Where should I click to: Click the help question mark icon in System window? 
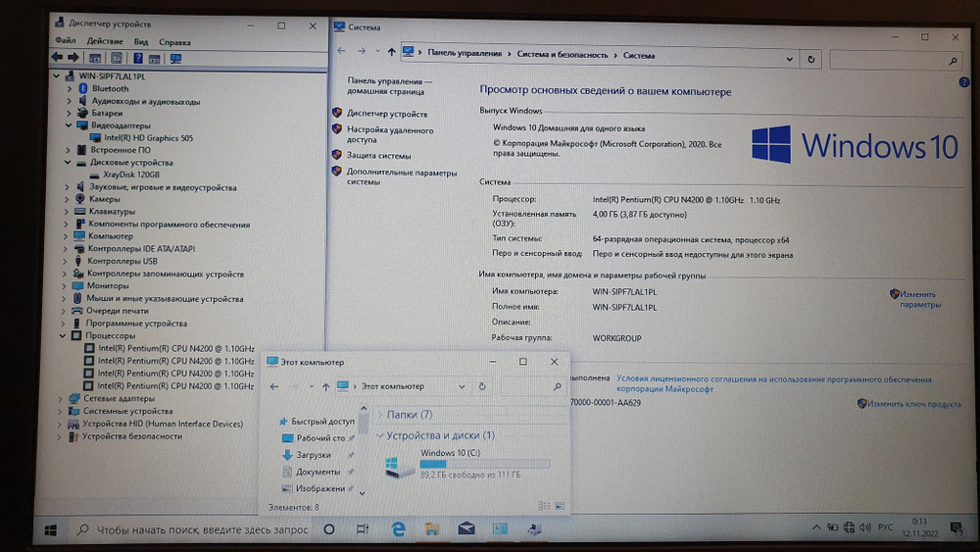point(963,82)
